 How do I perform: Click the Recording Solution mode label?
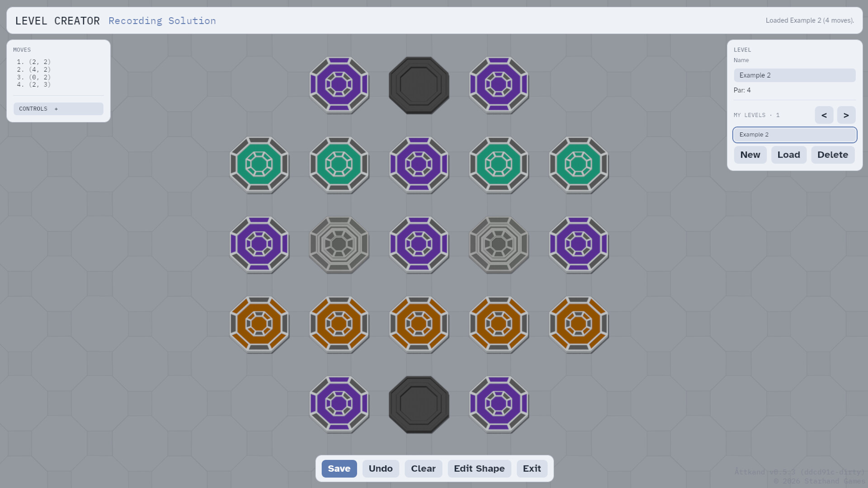pos(162,21)
